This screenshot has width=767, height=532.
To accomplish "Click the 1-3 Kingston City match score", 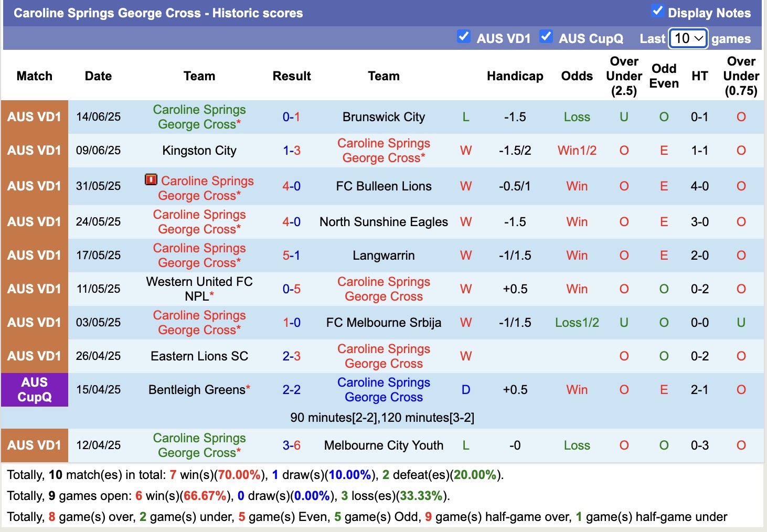I will 291,151.
